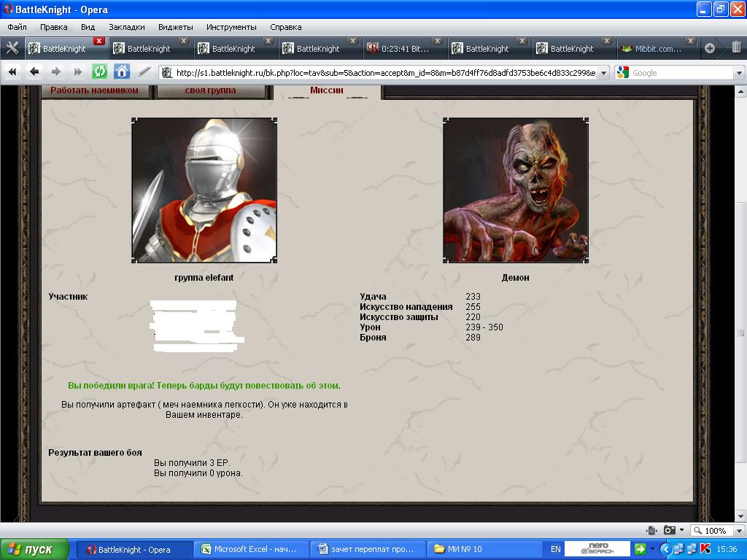Open the Работать наемником game tab

click(x=94, y=90)
